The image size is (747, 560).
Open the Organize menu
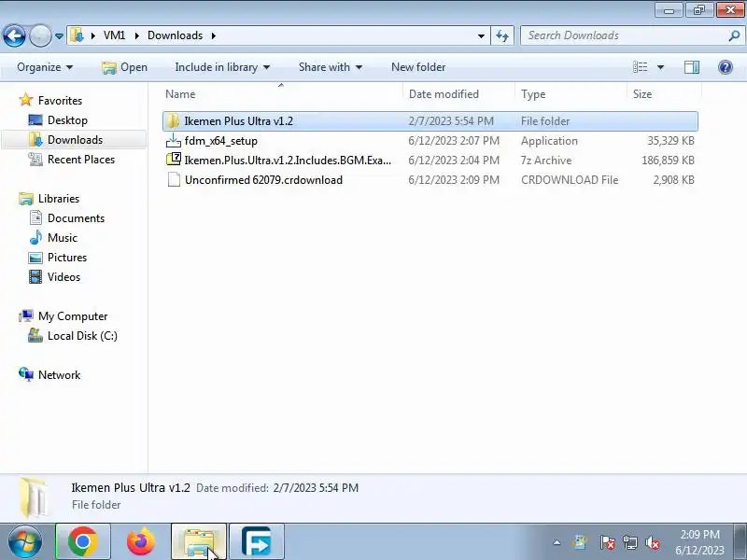click(45, 67)
